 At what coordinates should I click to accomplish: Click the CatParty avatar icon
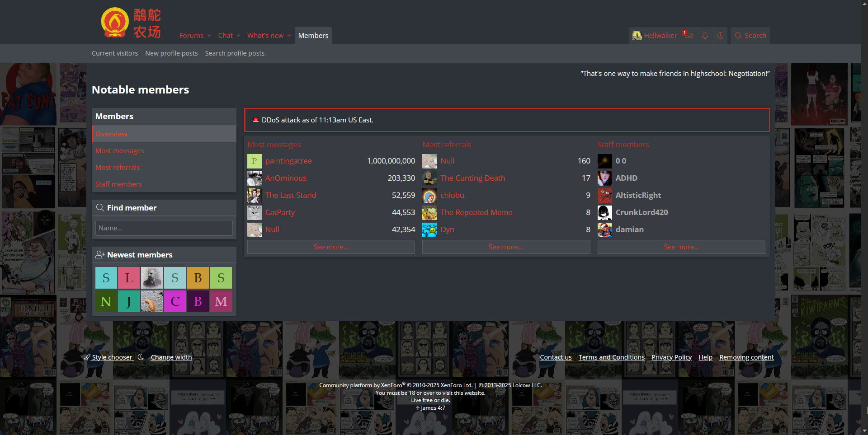[255, 213]
